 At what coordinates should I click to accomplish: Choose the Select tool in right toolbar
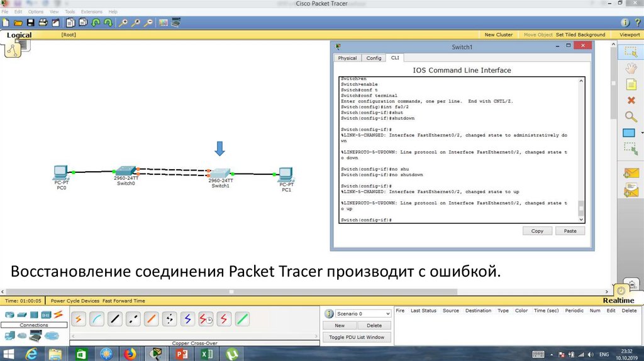click(x=630, y=52)
